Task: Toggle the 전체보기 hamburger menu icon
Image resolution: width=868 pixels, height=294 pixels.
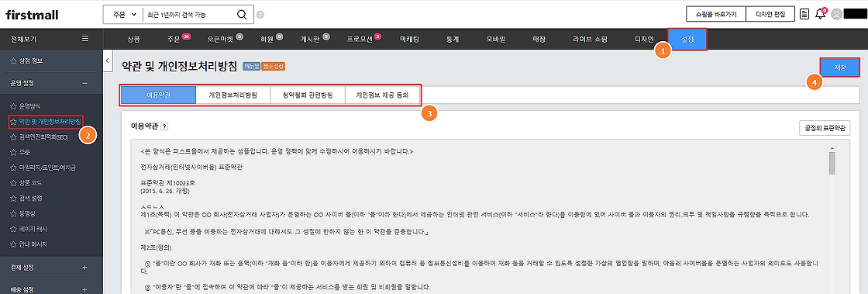Action: 84,39
